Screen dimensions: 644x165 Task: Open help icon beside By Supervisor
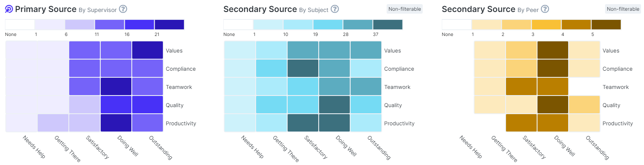(123, 9)
